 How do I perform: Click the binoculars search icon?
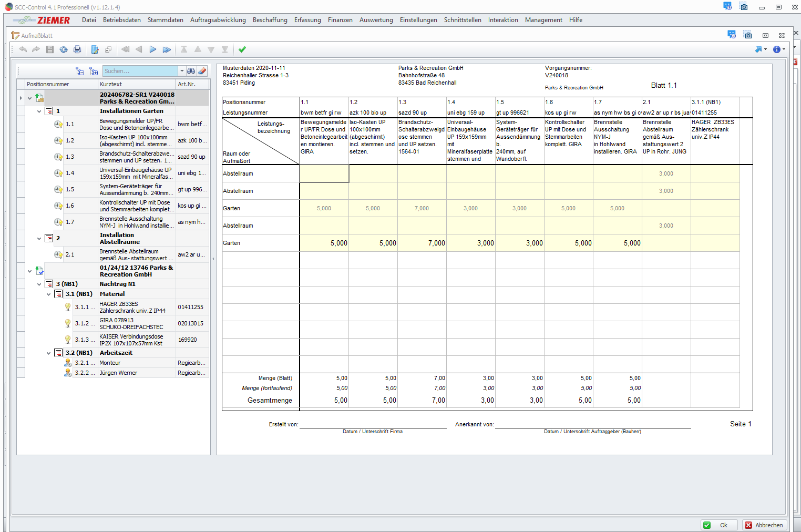pyautogui.click(x=191, y=71)
